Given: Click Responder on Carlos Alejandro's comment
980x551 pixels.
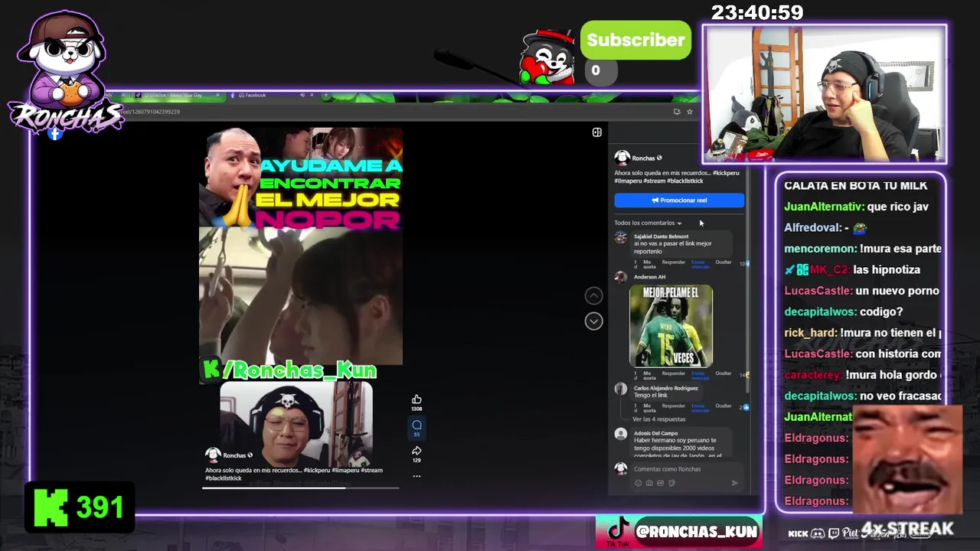Looking at the screenshot, I should coord(674,406).
